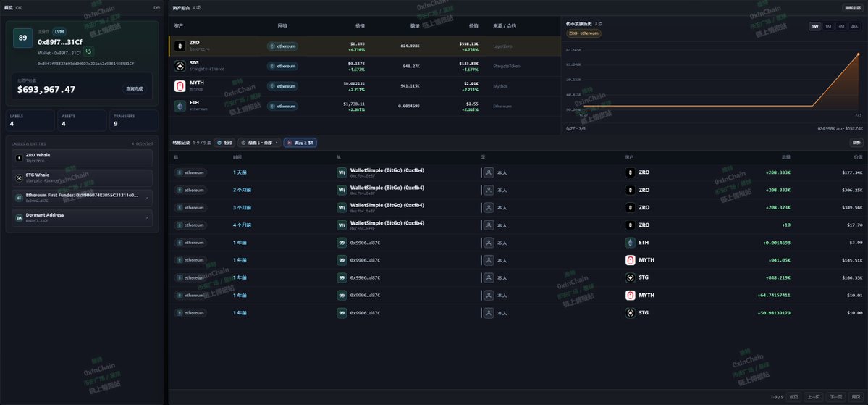Click the 刷新 button above the transfers table
The width and height of the screenshot is (868, 405).
click(856, 143)
